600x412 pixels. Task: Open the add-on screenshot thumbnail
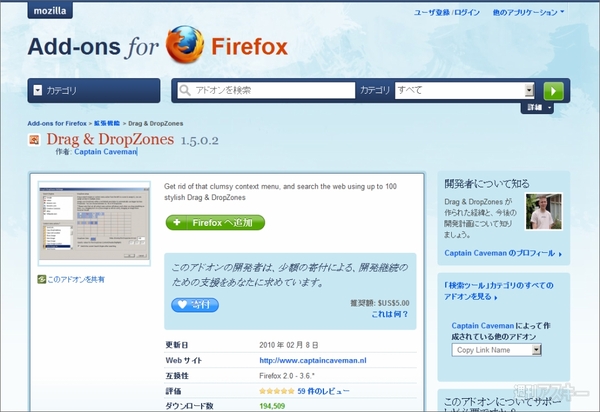[x=94, y=223]
